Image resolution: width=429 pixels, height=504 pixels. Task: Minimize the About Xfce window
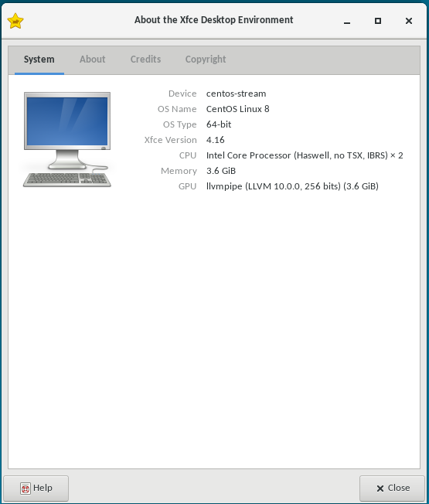click(x=347, y=21)
